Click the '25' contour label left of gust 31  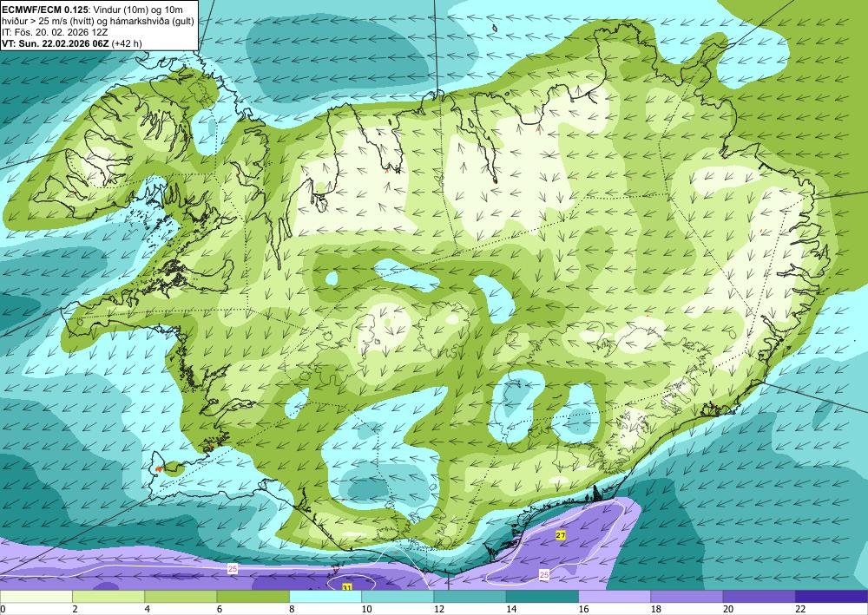tap(233, 568)
